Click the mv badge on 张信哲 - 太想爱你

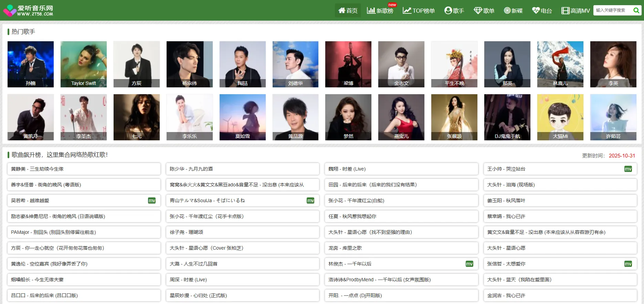[x=628, y=264]
